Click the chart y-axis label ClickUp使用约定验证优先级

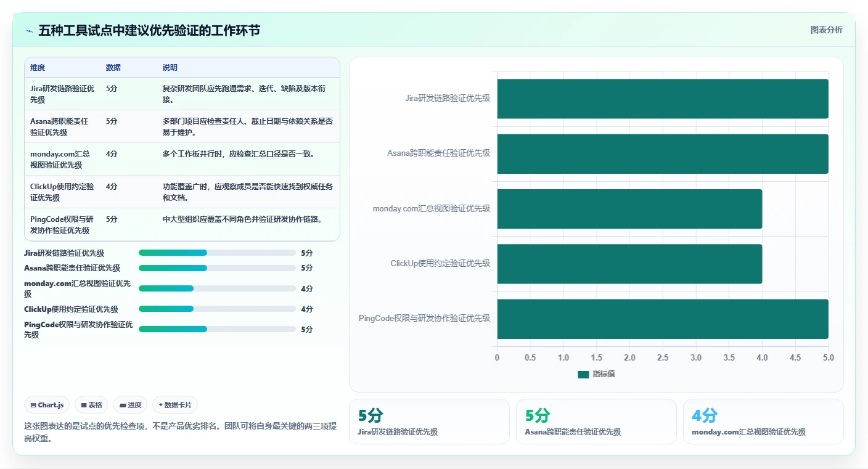tap(440, 263)
